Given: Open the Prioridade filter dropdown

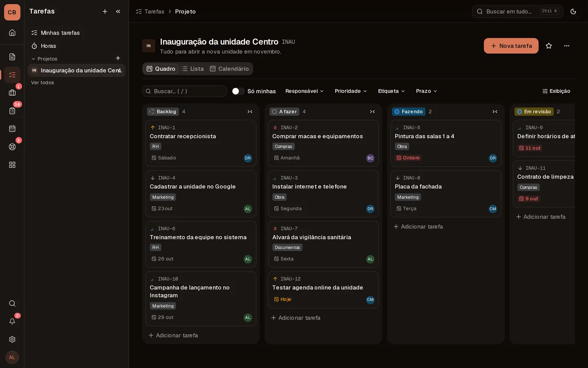Looking at the screenshot, I should pos(351,91).
